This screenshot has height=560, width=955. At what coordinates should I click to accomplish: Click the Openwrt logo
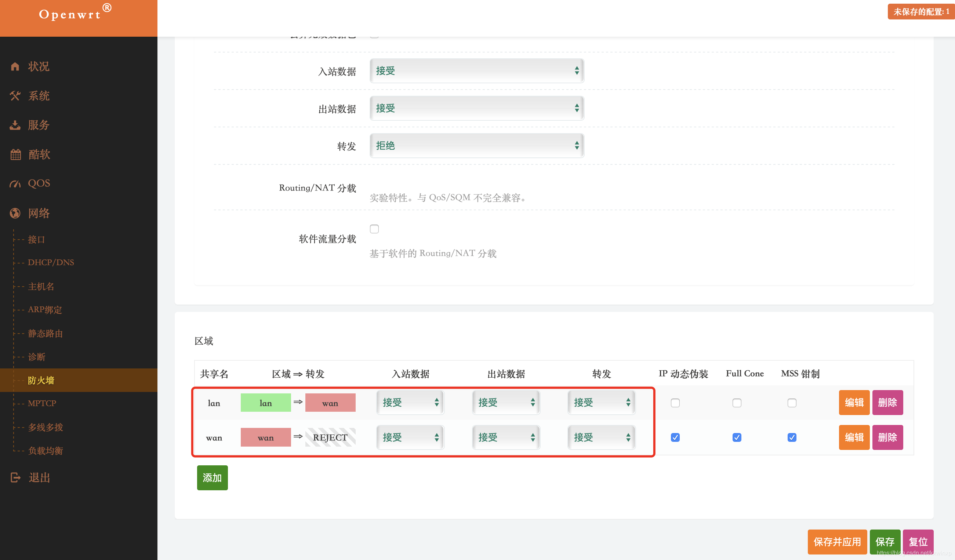pyautogui.click(x=75, y=13)
